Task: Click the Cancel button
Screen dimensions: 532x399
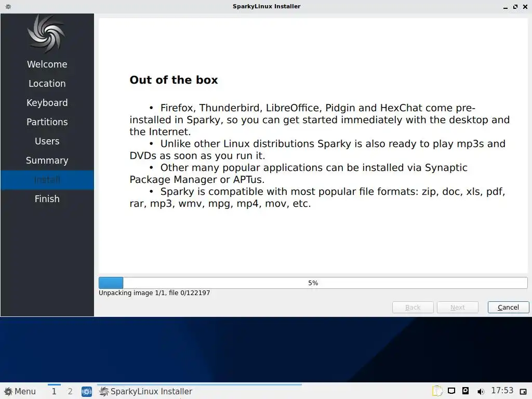Action: (508, 307)
